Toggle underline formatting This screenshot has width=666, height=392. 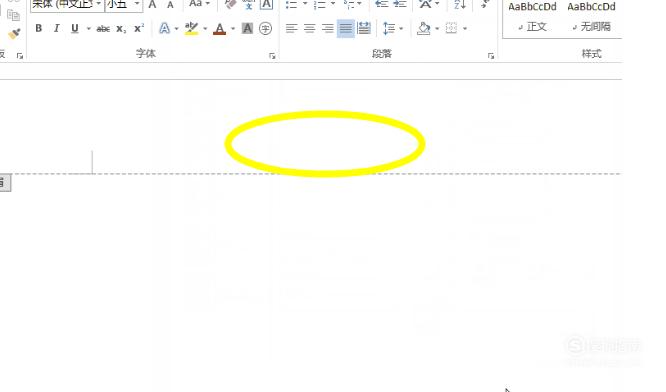75,28
